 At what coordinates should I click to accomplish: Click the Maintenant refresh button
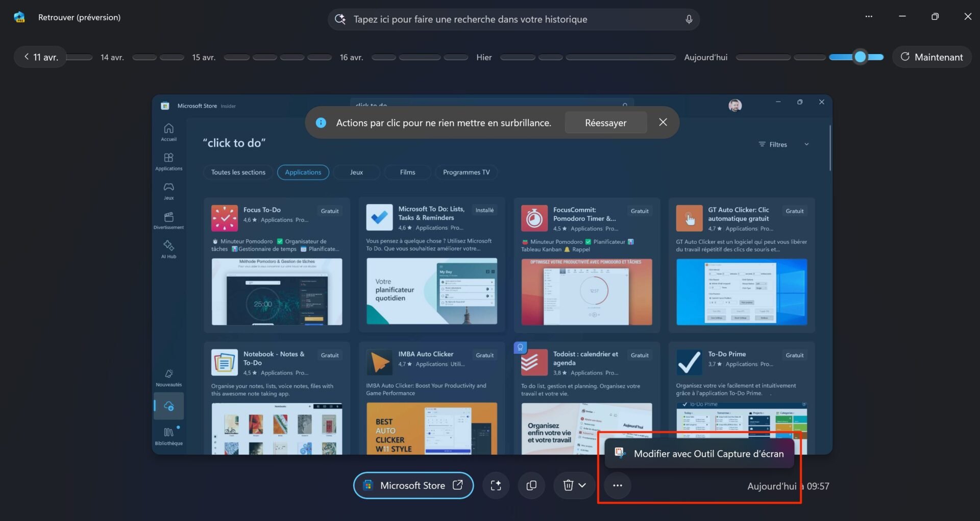[x=932, y=57]
